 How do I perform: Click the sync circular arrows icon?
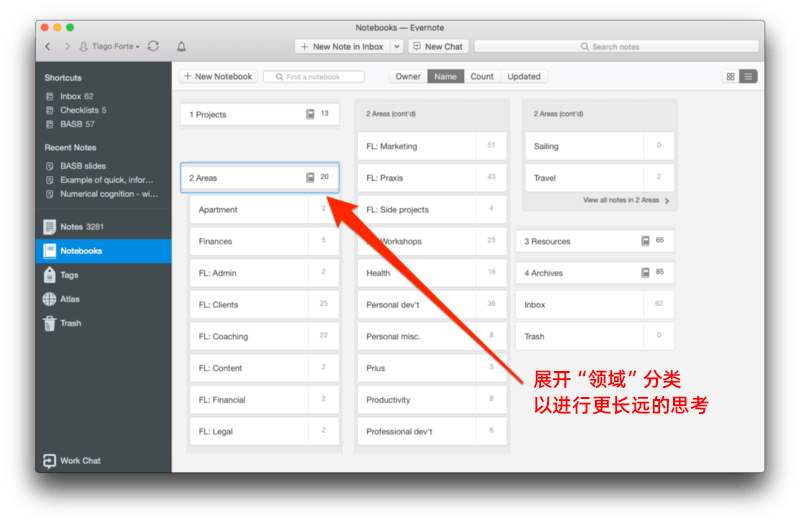[x=153, y=46]
